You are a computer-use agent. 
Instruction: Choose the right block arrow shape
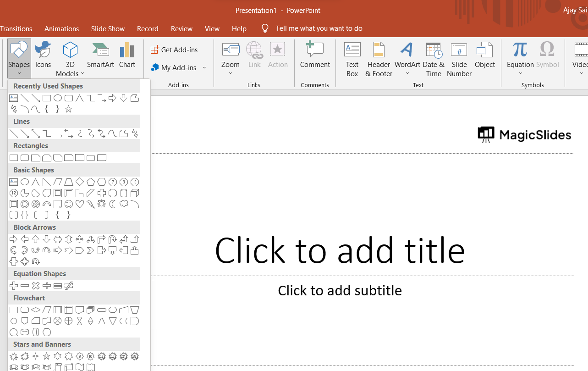(x=14, y=239)
